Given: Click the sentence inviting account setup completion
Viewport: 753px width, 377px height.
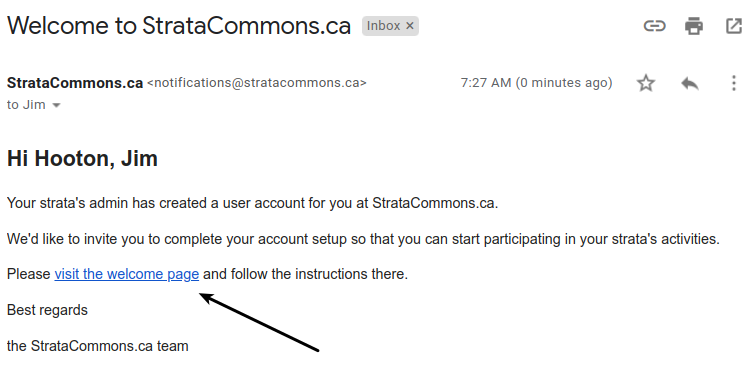Looking at the screenshot, I should pos(363,239).
